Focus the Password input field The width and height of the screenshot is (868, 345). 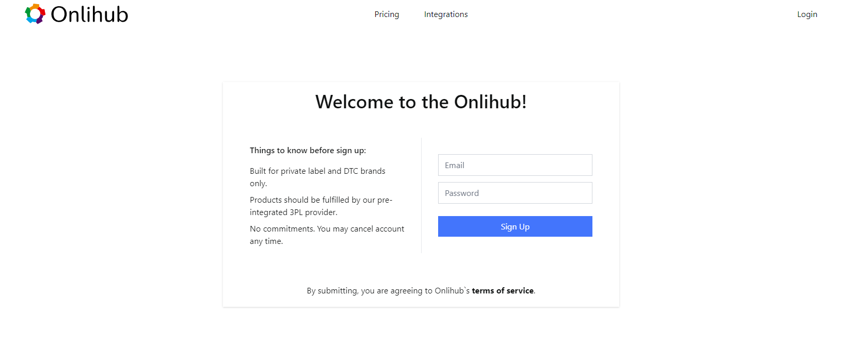click(515, 193)
